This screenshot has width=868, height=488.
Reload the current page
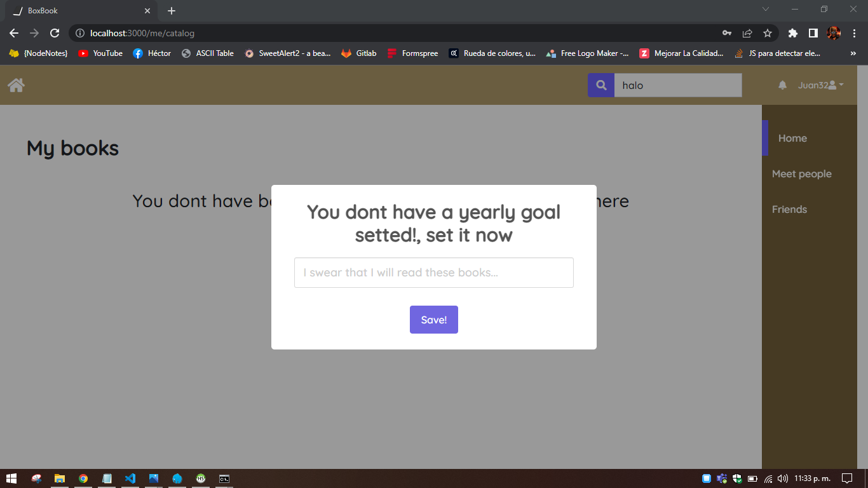(55, 33)
